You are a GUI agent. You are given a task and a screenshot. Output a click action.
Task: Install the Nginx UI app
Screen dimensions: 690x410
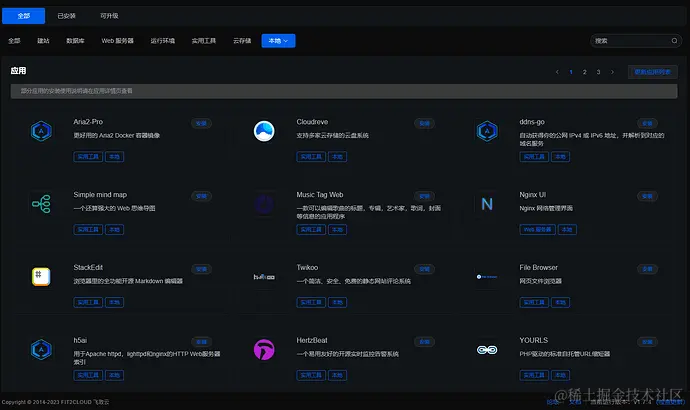click(647, 196)
